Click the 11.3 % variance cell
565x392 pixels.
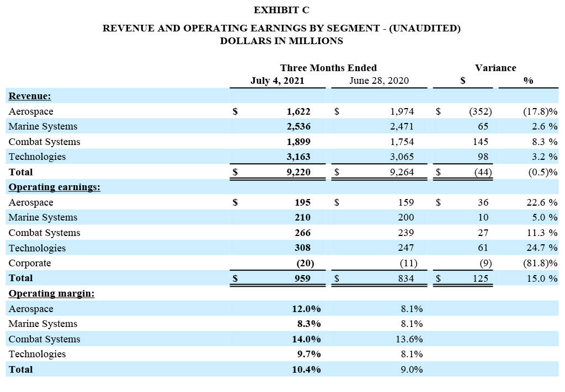point(542,233)
